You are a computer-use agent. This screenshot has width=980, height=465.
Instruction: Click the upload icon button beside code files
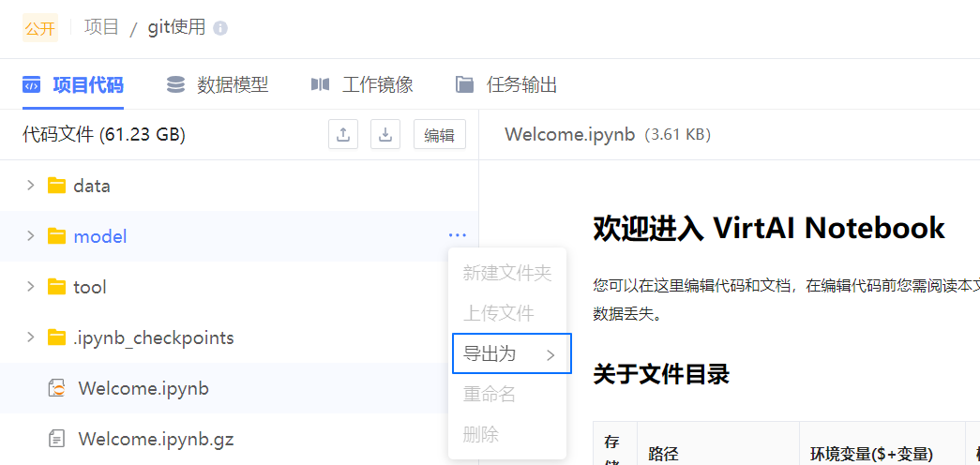point(343,135)
